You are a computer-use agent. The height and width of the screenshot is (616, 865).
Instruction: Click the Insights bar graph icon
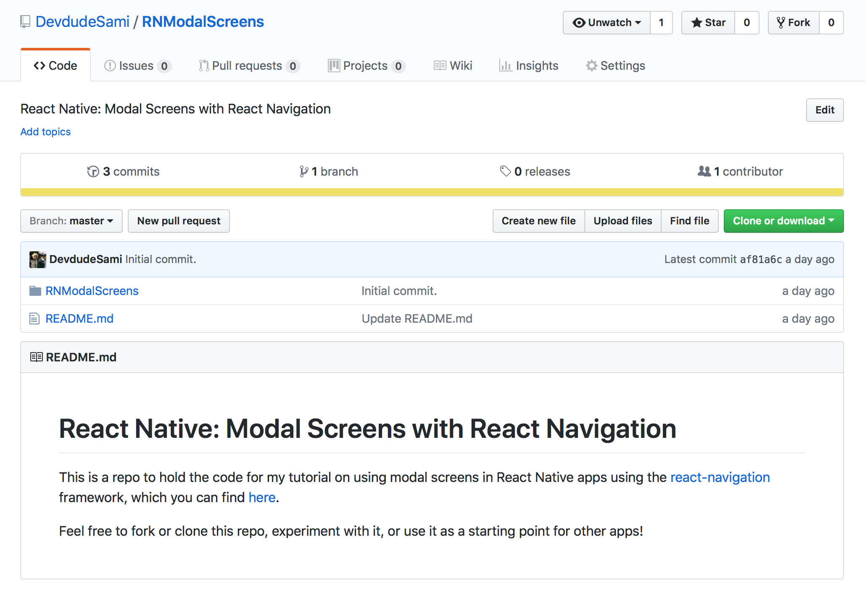(x=506, y=66)
